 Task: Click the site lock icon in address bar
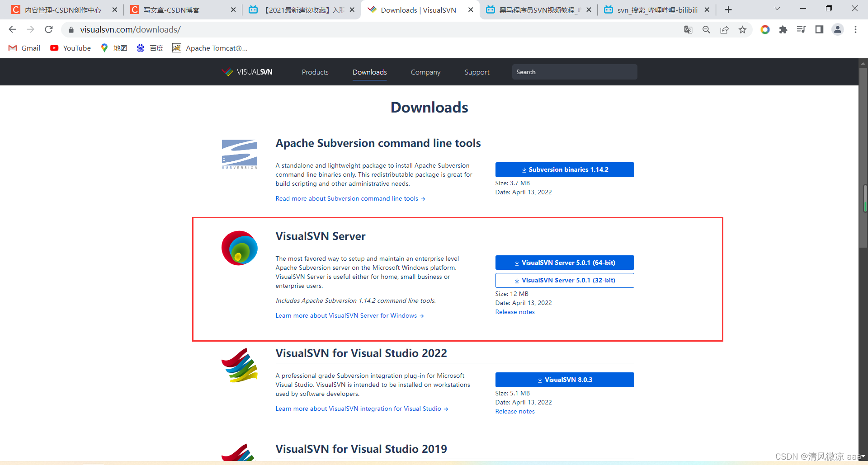pos(71,30)
